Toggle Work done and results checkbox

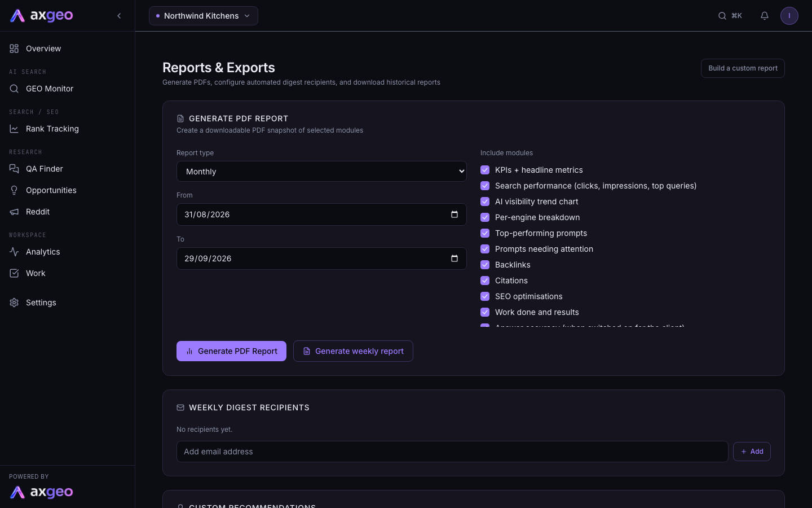coord(485,312)
